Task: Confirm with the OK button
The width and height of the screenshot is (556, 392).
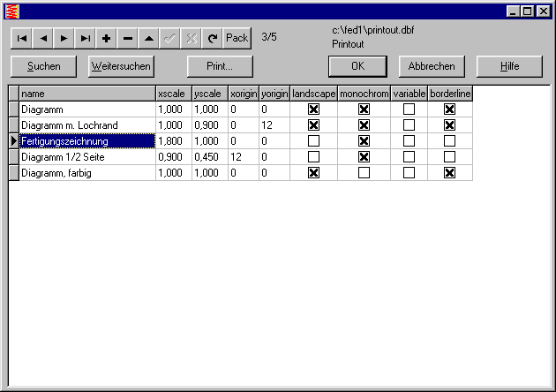Action: (357, 66)
